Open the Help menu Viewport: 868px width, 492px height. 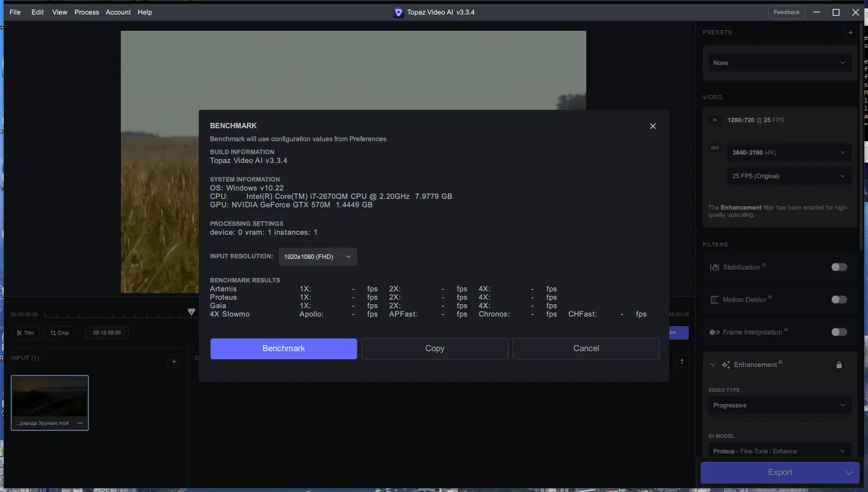coord(145,12)
